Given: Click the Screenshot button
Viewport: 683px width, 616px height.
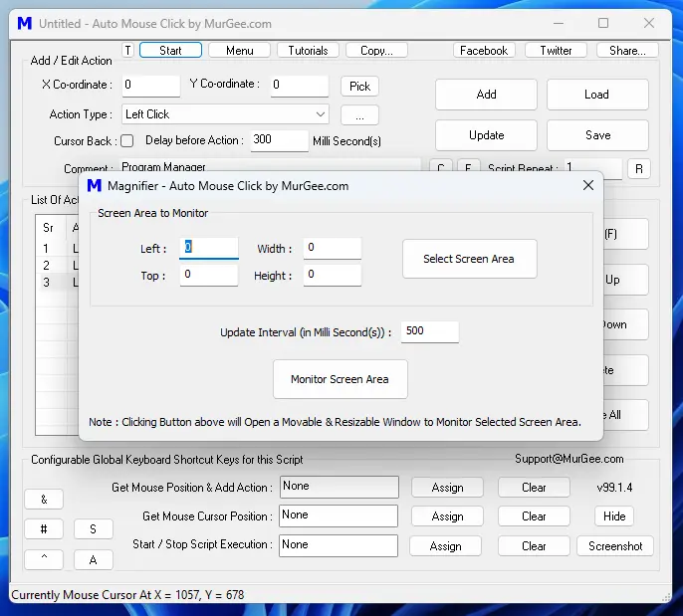Looking at the screenshot, I should [x=615, y=546].
